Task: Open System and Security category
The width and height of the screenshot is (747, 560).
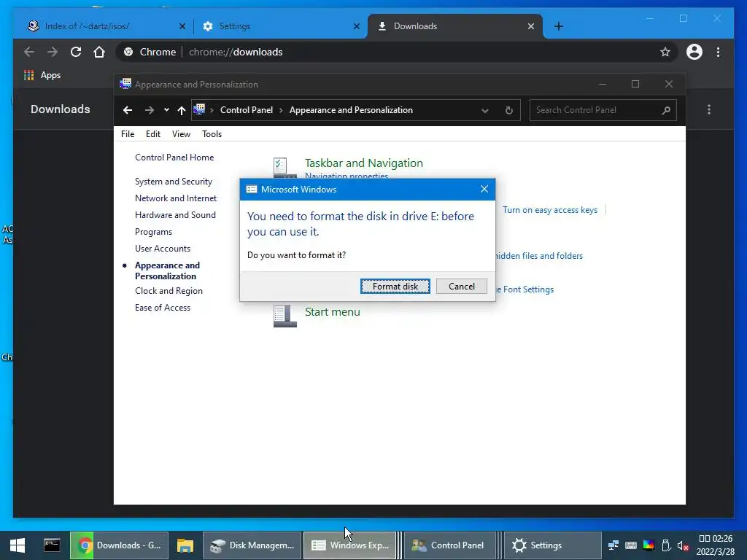Action: 174,182
